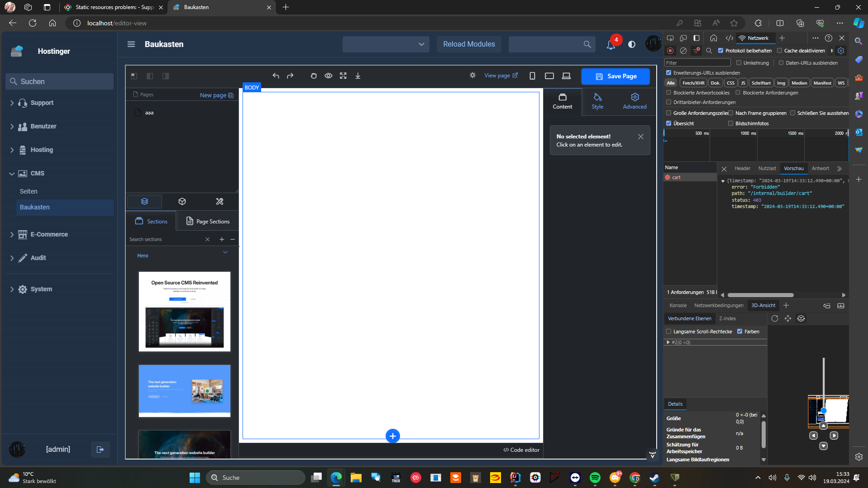
Task: Check Blockierte Antwortcookies
Action: 669,93
